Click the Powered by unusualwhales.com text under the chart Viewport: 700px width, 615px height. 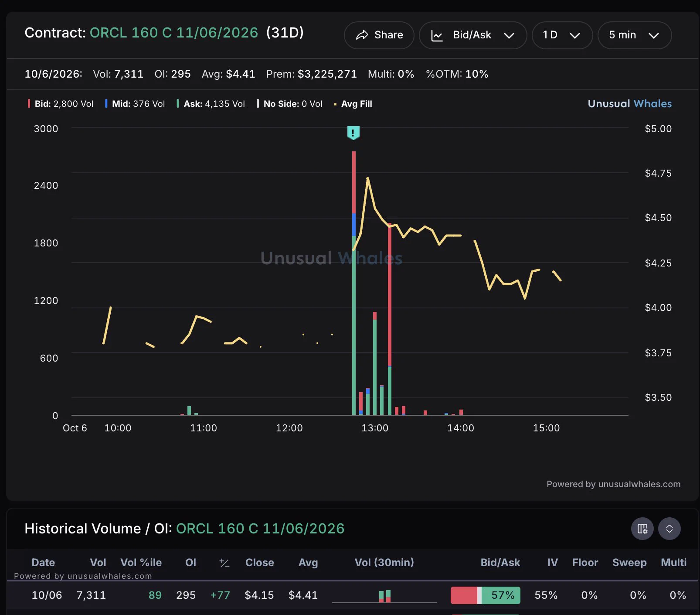(614, 484)
